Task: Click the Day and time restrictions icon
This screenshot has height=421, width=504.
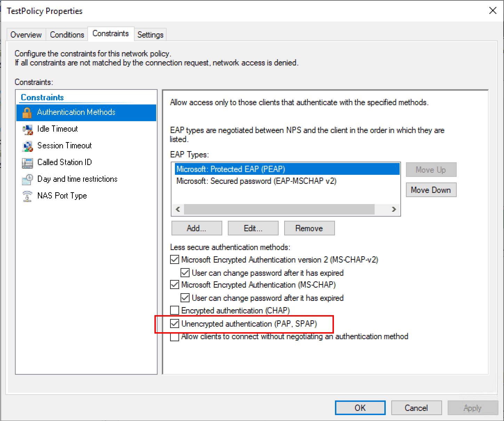Action: click(x=27, y=179)
